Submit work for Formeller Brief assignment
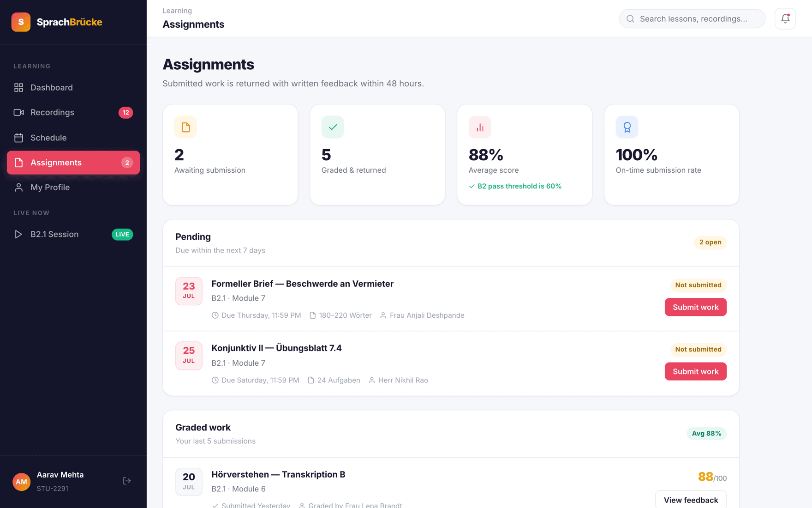812x508 pixels. pyautogui.click(x=695, y=307)
